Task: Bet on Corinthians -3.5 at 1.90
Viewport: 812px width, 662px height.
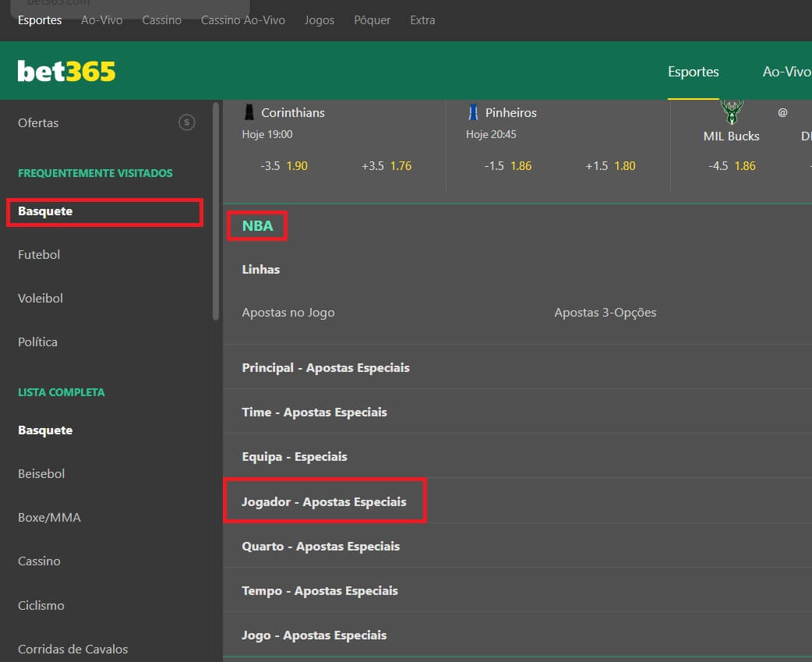Action: coord(284,166)
